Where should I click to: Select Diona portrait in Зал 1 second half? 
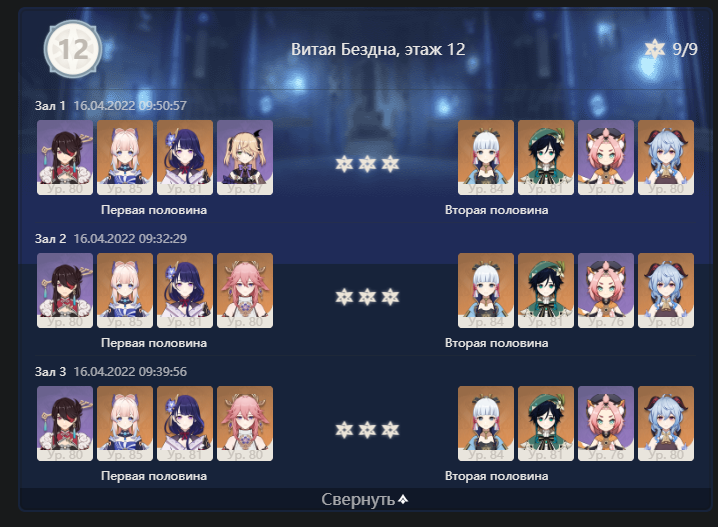pyautogui.click(x=606, y=158)
